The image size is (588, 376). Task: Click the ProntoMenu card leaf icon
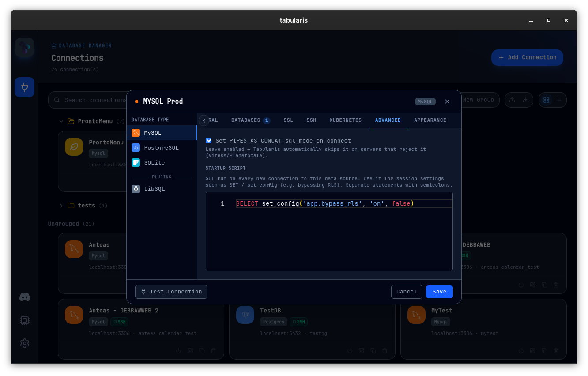[74, 147]
